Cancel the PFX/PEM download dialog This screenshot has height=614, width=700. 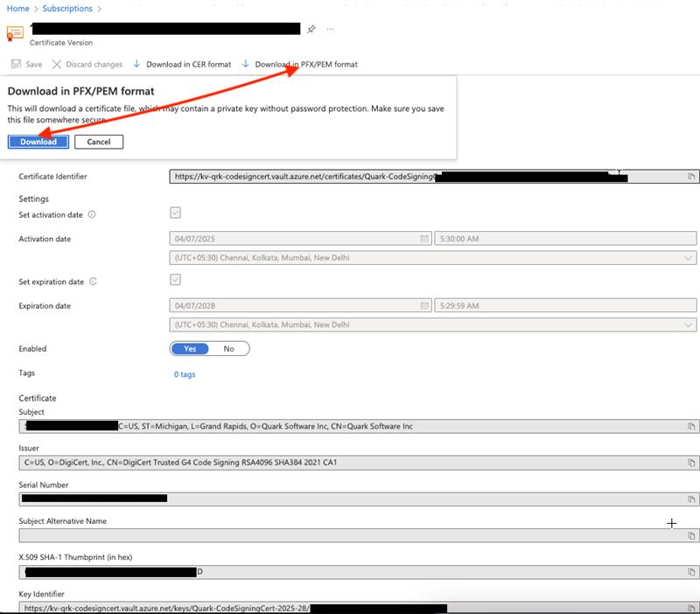tap(99, 141)
